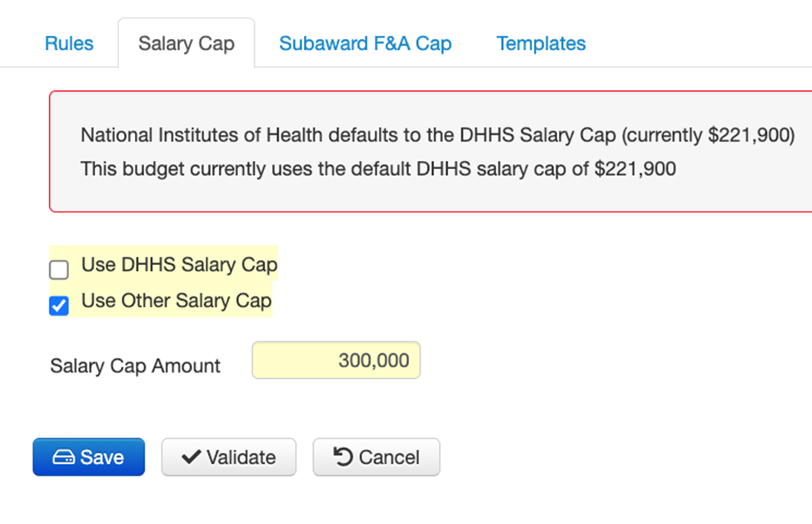Click the 'National Institutes of Health defaults' notice line

(x=437, y=135)
